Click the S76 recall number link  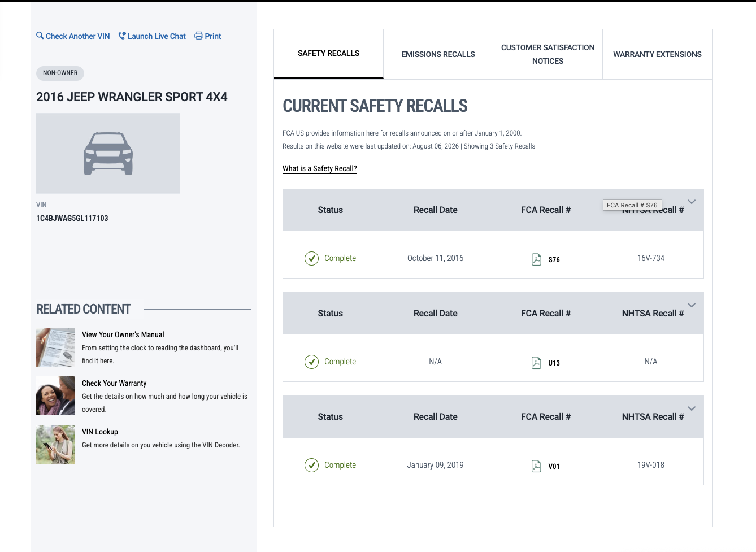[x=554, y=260]
